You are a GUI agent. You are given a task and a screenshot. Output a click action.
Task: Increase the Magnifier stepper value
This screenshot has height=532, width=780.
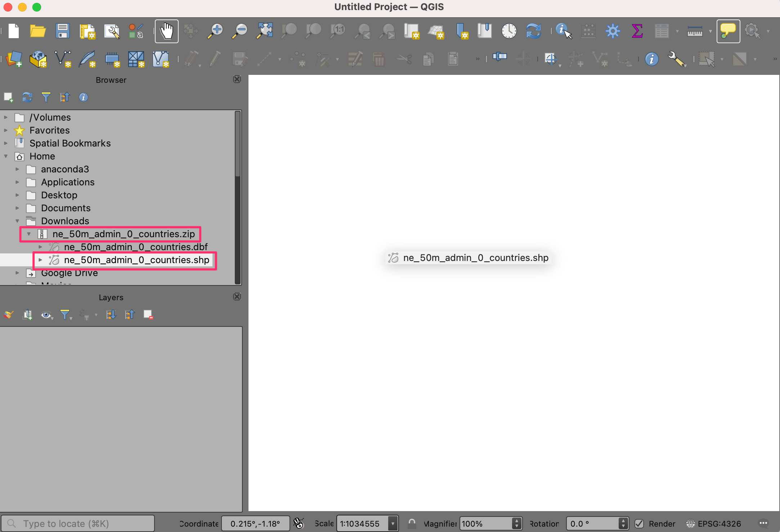pos(517,520)
